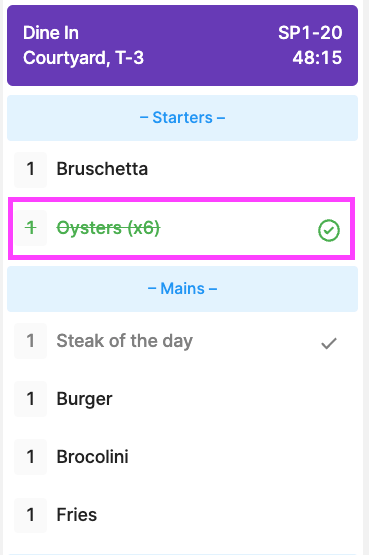Image resolution: width=369 pixels, height=555 pixels.
Task: Select the Fries order line
Action: (183, 515)
